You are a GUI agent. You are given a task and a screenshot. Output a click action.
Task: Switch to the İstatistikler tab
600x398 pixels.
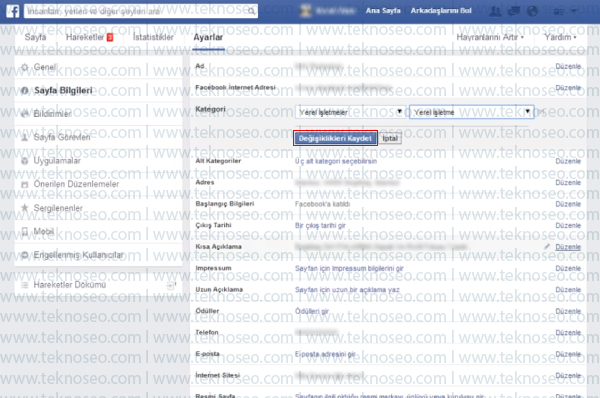[153, 37]
